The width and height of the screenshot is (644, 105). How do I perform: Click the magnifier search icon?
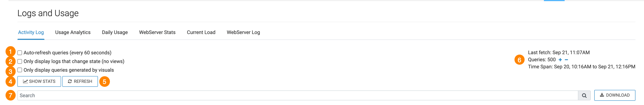(584, 96)
